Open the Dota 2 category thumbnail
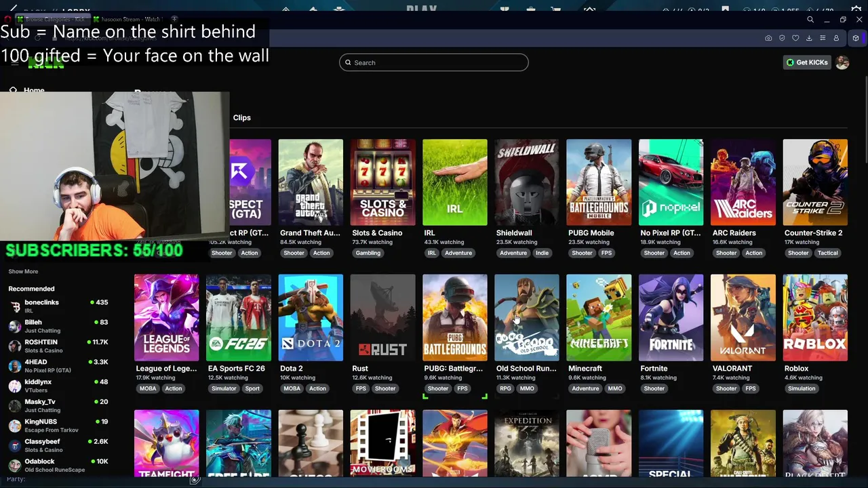868x488 pixels. pos(311,318)
